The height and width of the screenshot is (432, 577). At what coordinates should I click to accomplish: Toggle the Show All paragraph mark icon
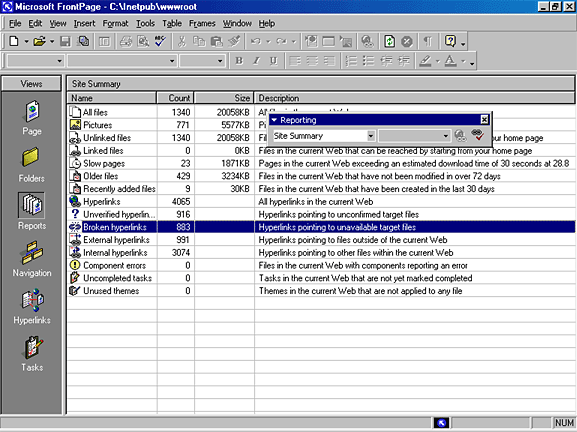[x=428, y=41]
